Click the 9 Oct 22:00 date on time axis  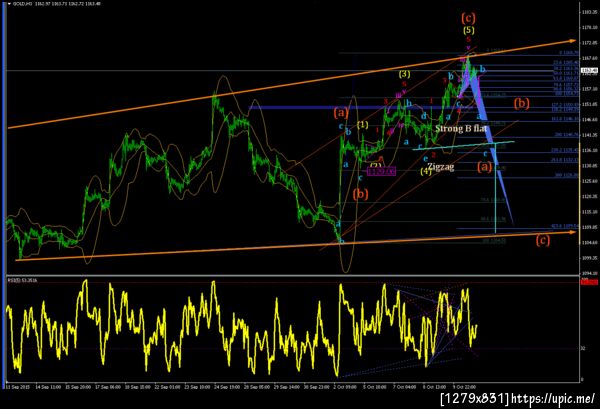tap(464, 387)
